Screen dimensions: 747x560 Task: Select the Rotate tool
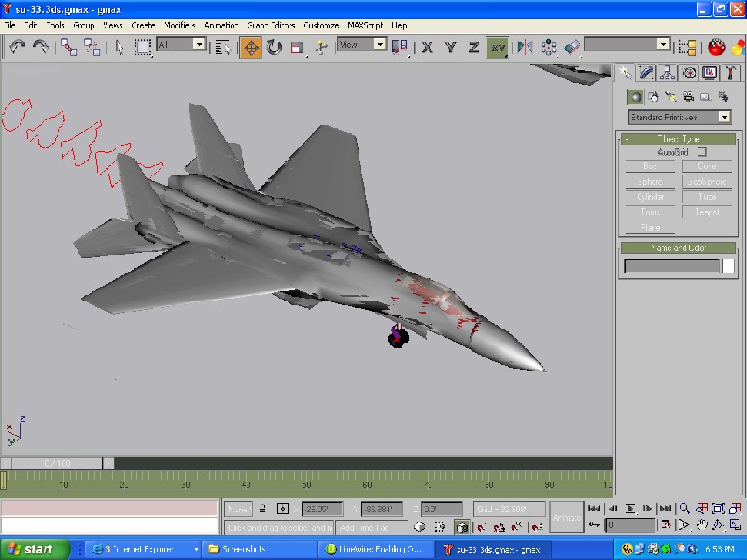275,47
